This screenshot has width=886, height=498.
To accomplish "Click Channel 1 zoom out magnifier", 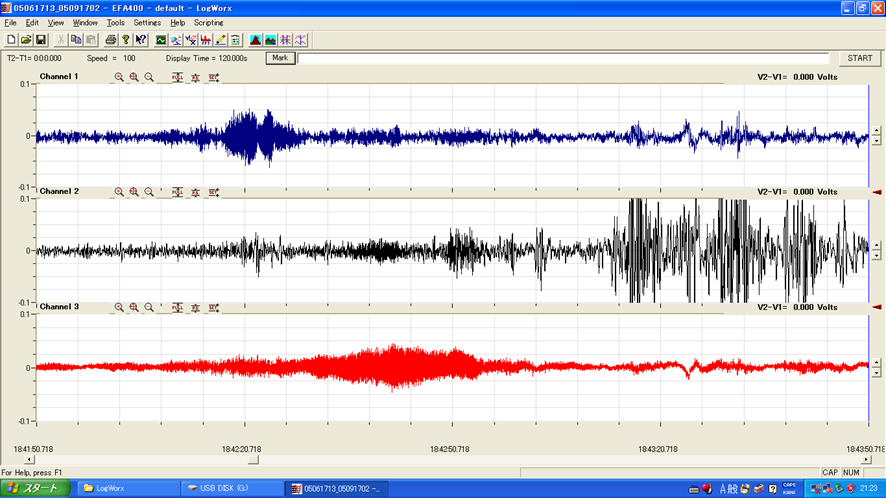I will pyautogui.click(x=149, y=77).
